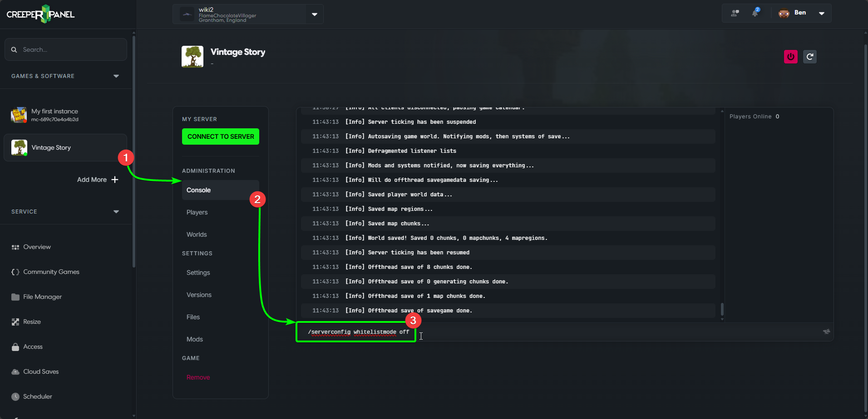This screenshot has width=868, height=419.
Task: Collapse the Service section
Action: (116, 212)
